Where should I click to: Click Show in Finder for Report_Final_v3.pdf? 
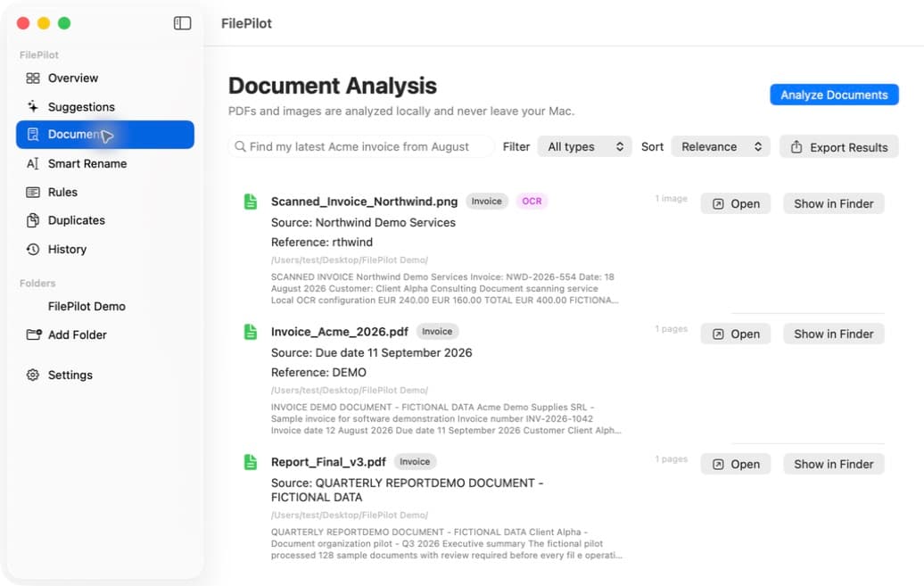pos(833,465)
